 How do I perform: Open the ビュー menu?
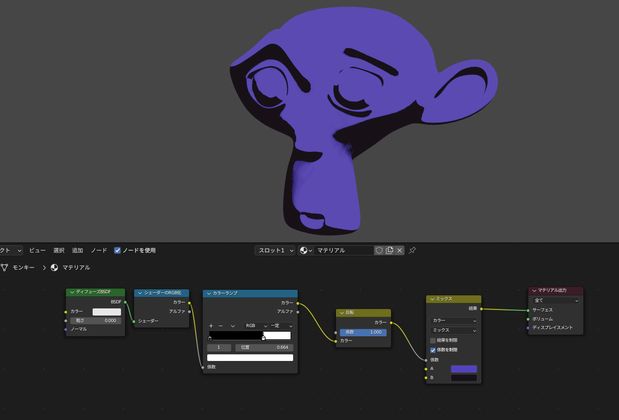(x=37, y=250)
